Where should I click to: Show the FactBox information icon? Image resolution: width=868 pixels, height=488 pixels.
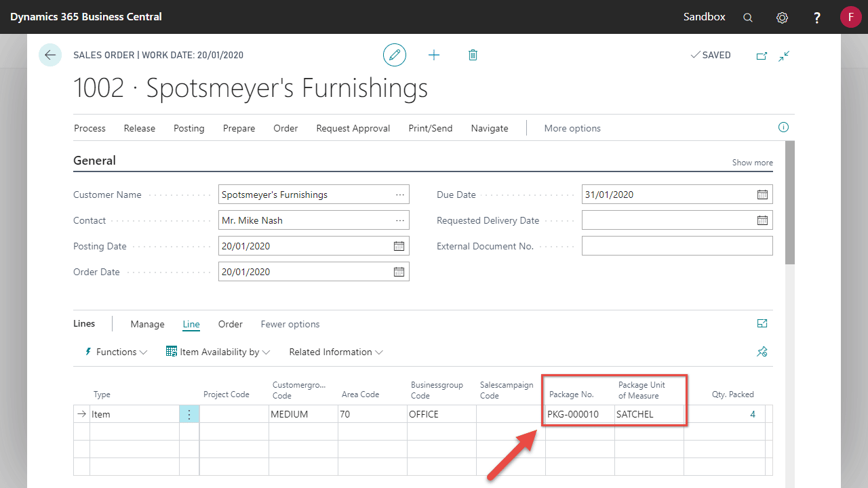pyautogui.click(x=783, y=127)
